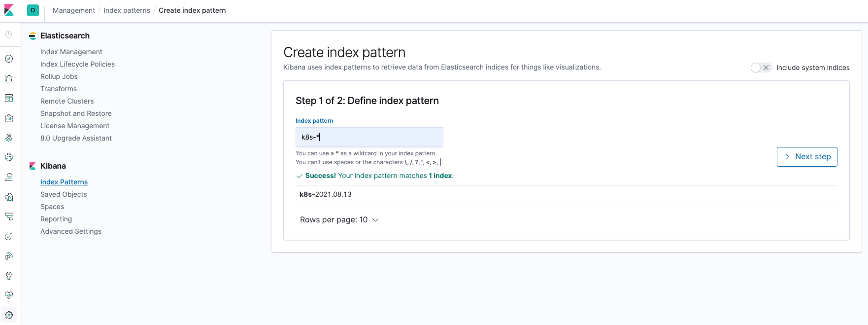
Task: Click the Kibana section heading
Action: tap(53, 166)
